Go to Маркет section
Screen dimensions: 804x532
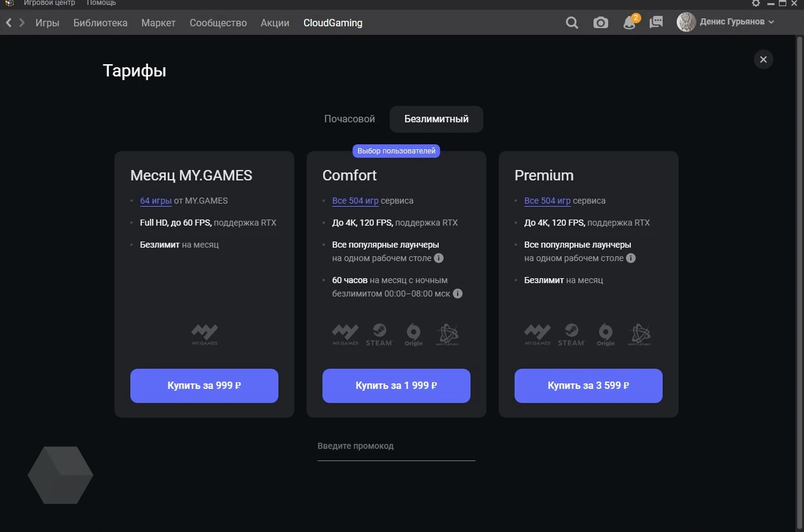[158, 23]
